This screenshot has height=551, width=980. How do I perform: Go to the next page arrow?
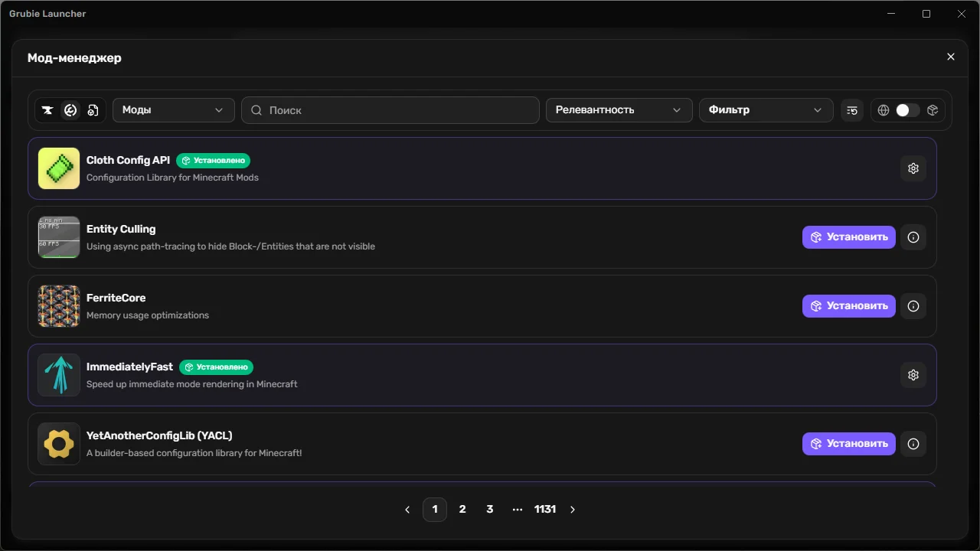point(573,510)
